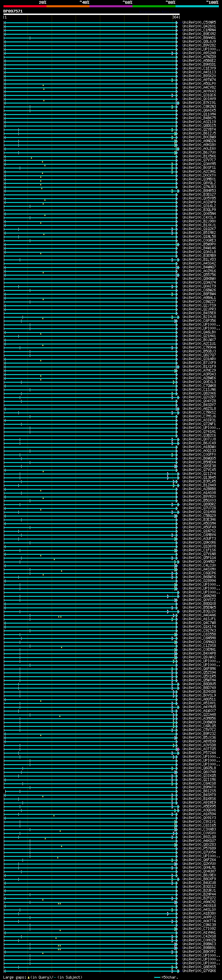Select the UniRef100_B6JC49 label

[199, 443]
